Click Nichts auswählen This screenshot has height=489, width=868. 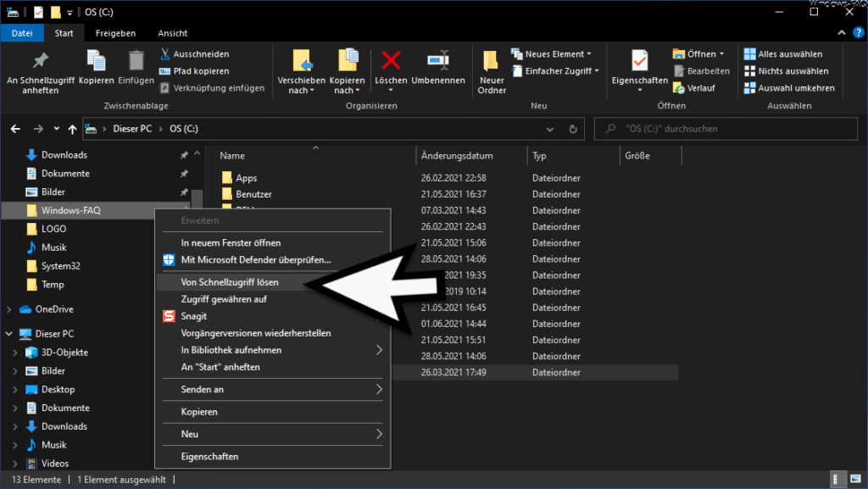point(786,71)
